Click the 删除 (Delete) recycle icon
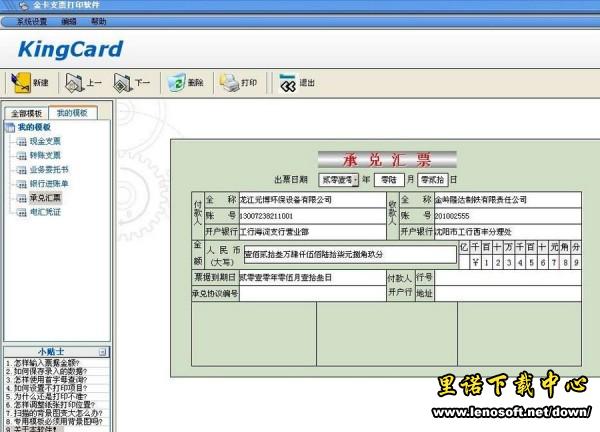The image size is (600, 432). click(176, 82)
